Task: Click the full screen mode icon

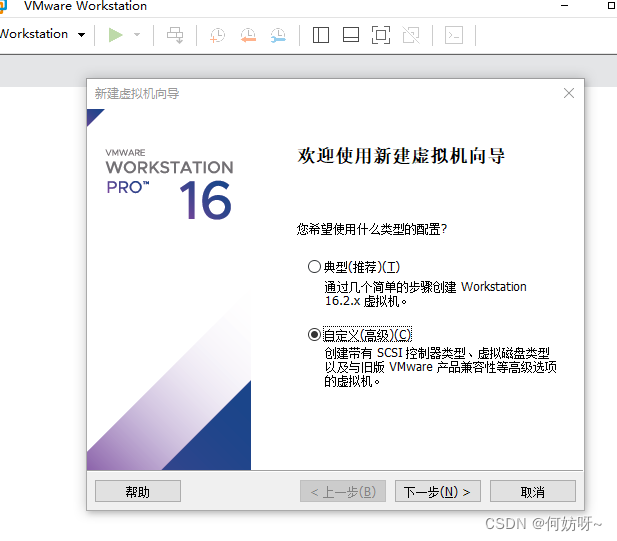Action: click(381, 35)
